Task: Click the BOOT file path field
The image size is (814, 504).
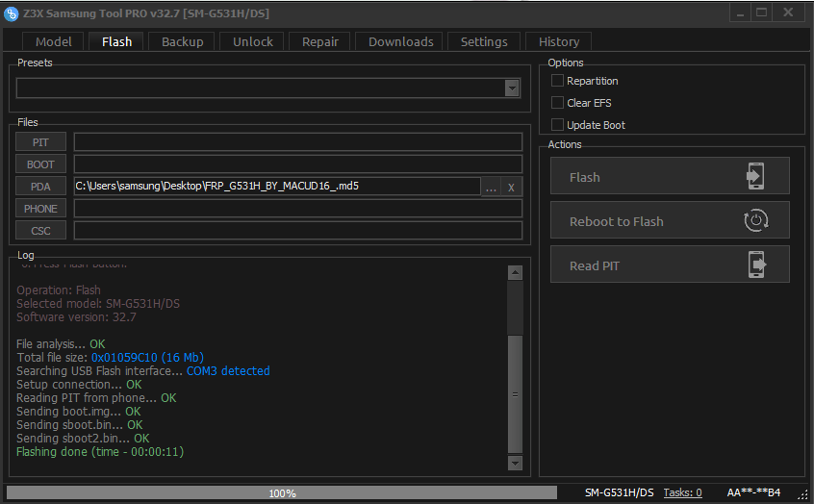Action: click(x=298, y=164)
